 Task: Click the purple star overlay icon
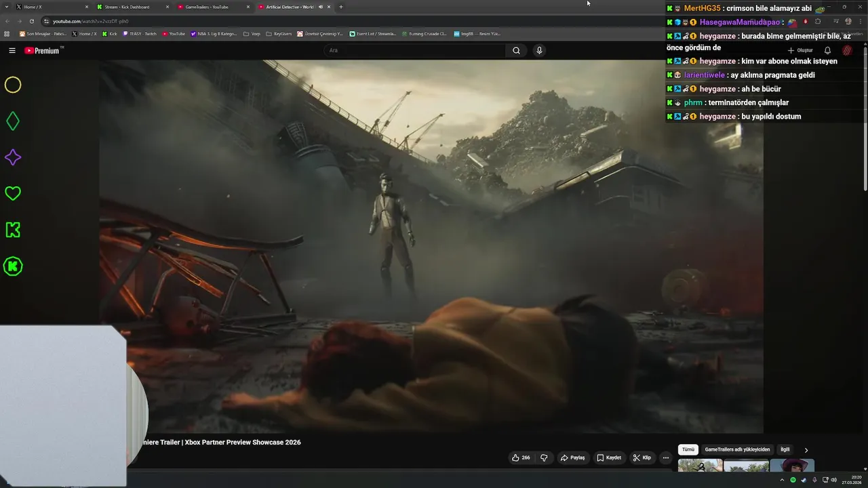click(x=13, y=157)
